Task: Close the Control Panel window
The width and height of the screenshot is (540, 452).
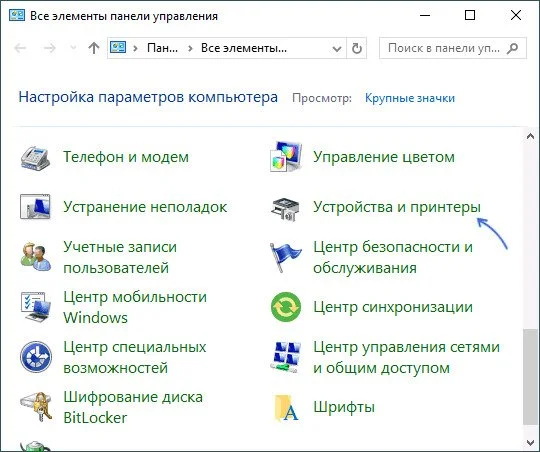Action: click(516, 16)
